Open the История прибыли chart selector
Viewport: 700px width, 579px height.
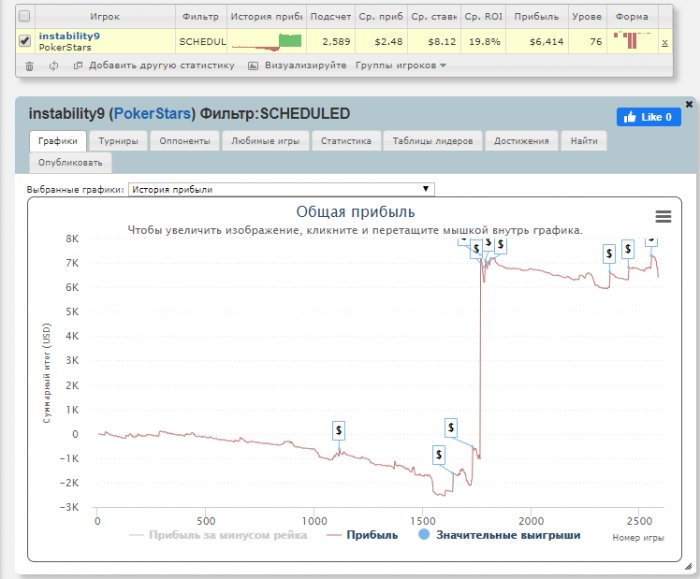pos(281,189)
